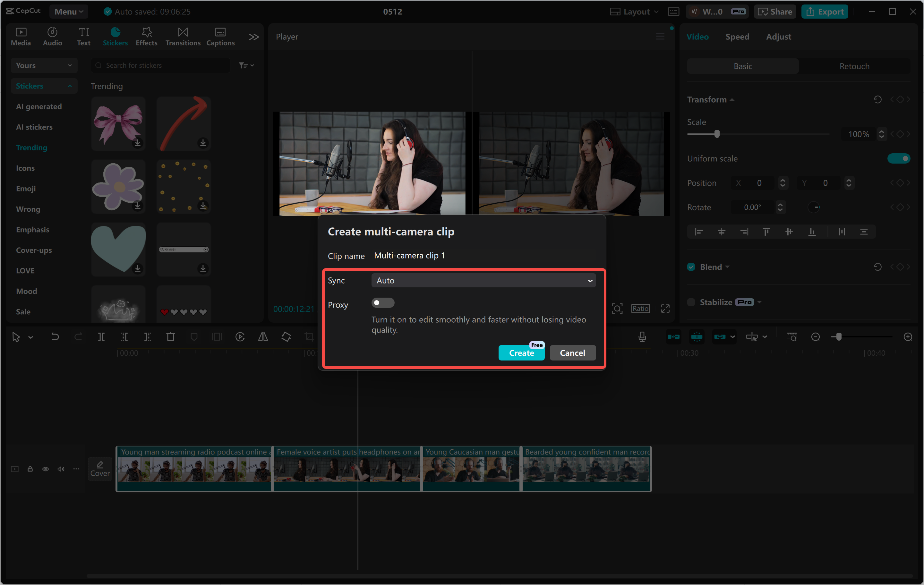Switch to the Speed tab

pyautogui.click(x=737, y=37)
